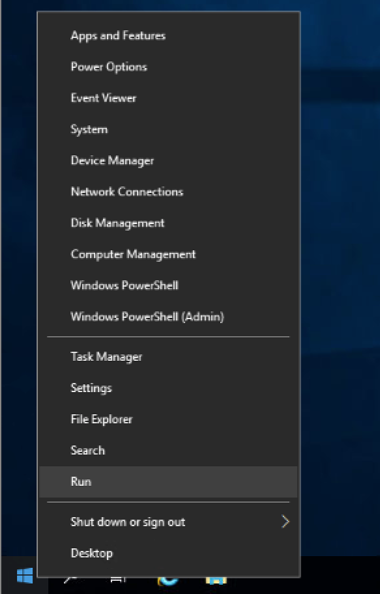Open File Explorer menu entry
Image resolution: width=380 pixels, height=594 pixels.
168,419
